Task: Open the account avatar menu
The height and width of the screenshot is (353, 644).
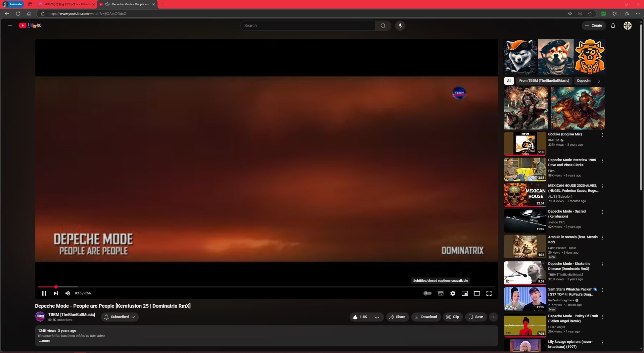Action: pos(627,25)
